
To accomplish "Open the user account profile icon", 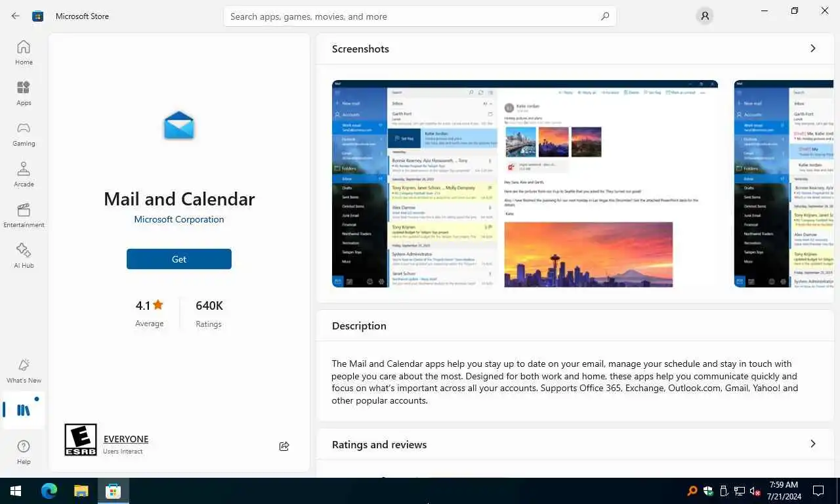I will pos(705,16).
